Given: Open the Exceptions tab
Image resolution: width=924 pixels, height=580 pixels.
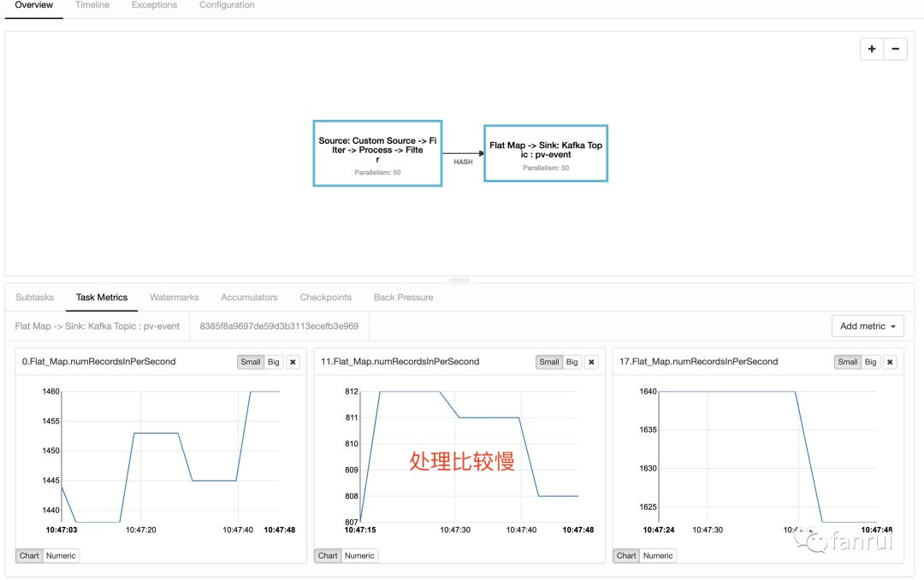Looking at the screenshot, I should point(154,5).
